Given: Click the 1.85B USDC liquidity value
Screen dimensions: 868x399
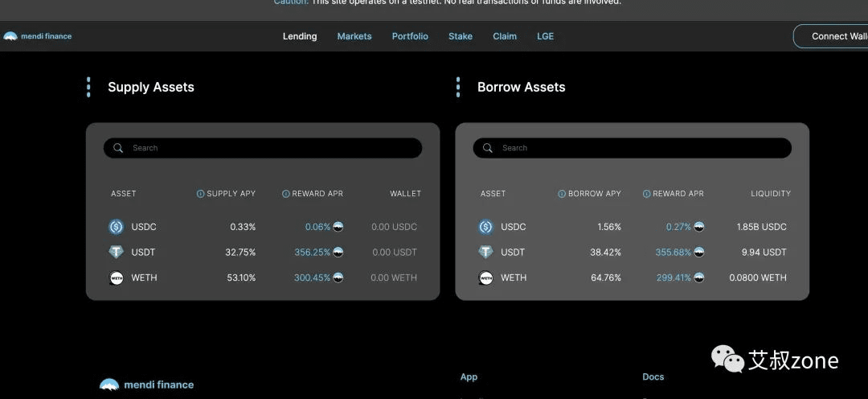Looking at the screenshot, I should coord(762,227).
